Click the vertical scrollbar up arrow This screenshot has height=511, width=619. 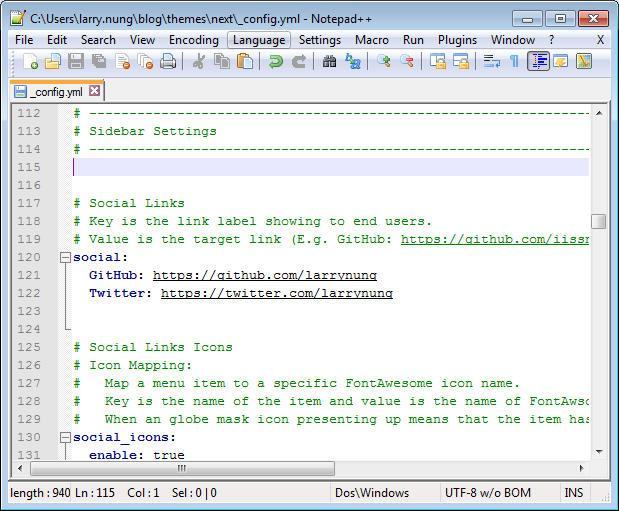[599, 113]
